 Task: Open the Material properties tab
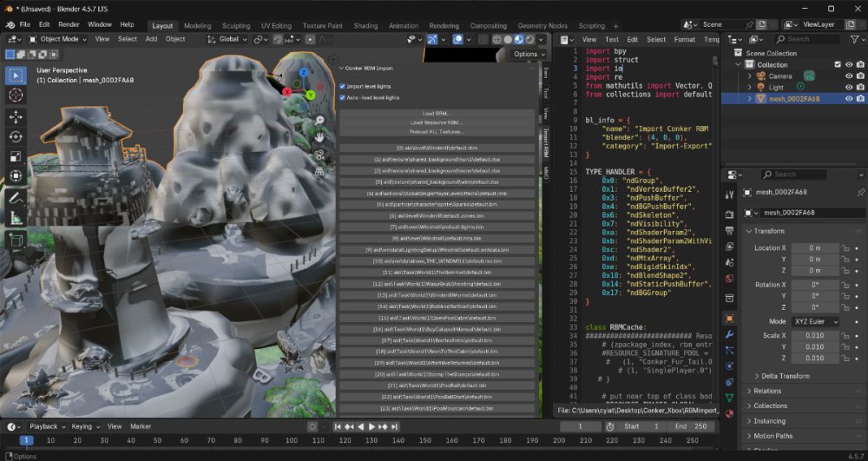[x=730, y=413]
